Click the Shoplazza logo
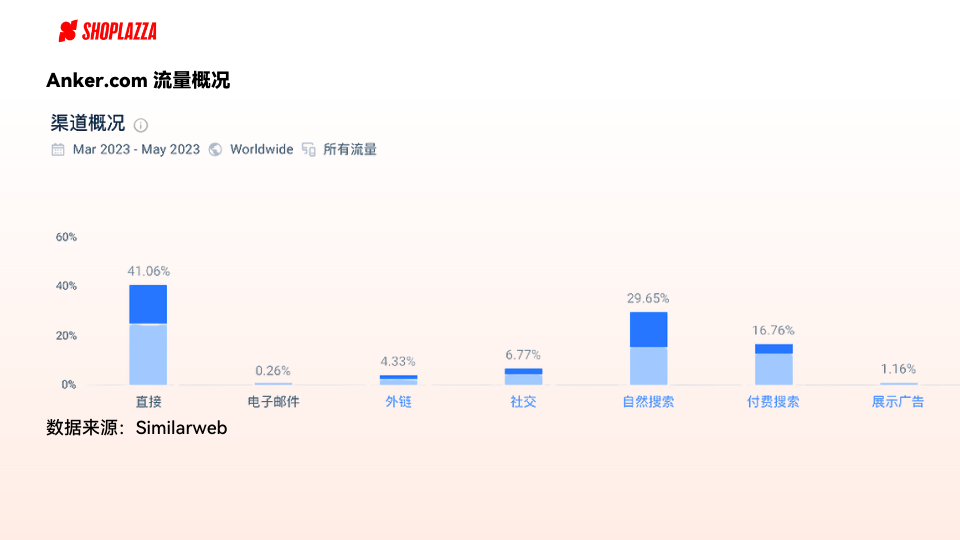The width and height of the screenshot is (960, 540). click(x=107, y=31)
